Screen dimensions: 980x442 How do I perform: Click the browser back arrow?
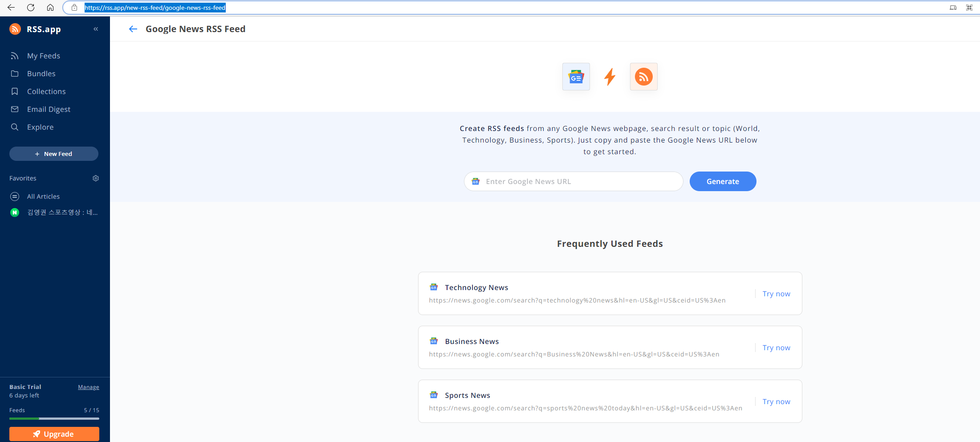11,8
